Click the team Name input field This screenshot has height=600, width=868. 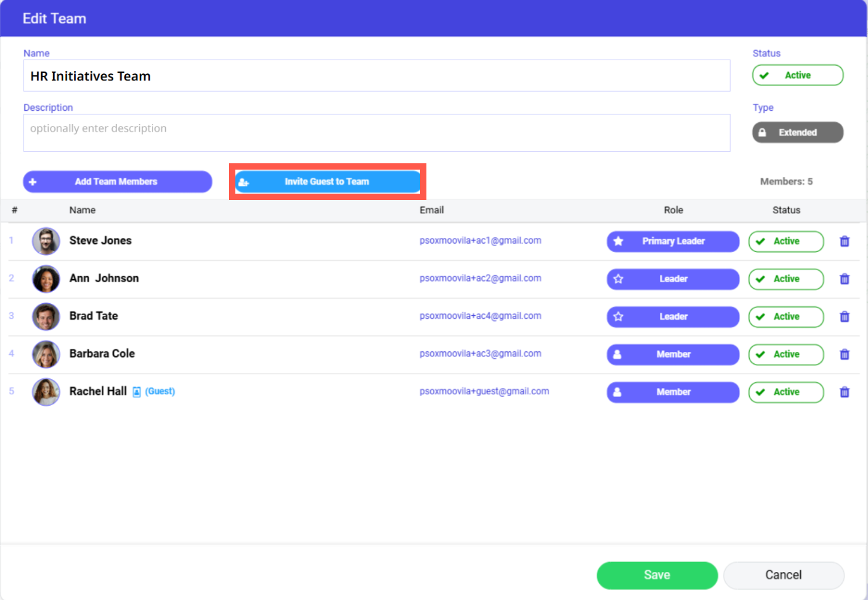coord(377,76)
